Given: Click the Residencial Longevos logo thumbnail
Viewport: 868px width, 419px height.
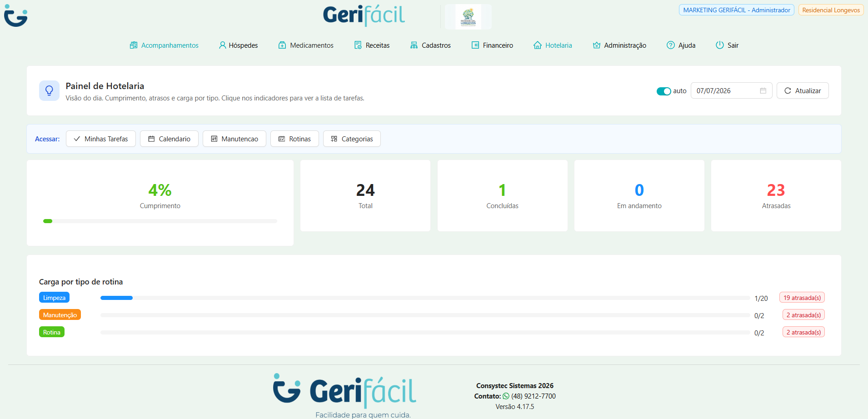Looking at the screenshot, I should pyautogui.click(x=468, y=17).
